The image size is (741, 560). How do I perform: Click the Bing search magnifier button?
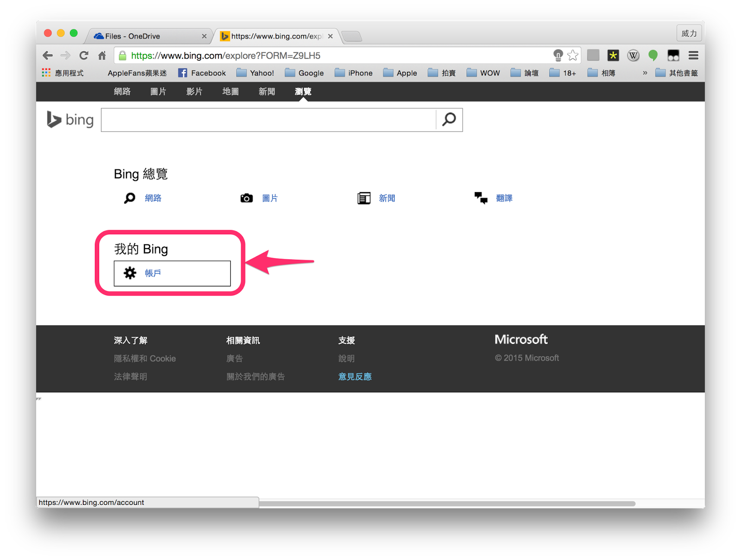point(449,120)
